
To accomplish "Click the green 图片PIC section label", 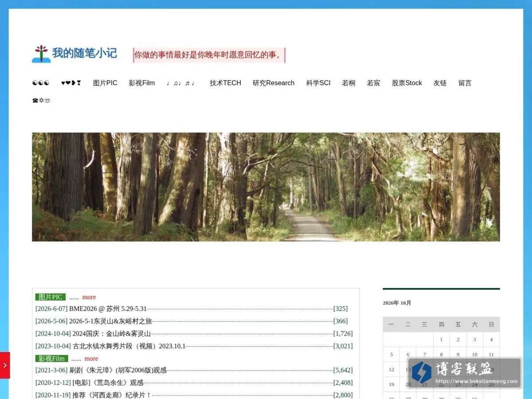I will [51, 297].
